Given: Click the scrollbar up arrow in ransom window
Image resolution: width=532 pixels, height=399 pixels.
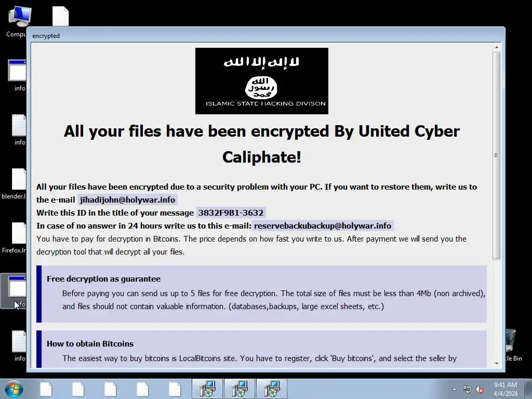Looking at the screenshot, I should tap(496, 47).
